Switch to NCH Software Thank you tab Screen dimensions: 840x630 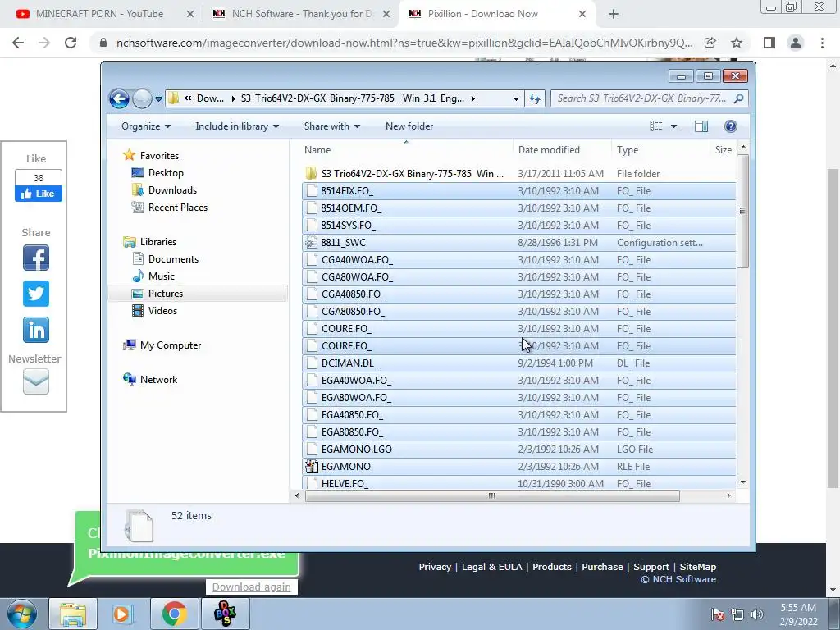click(301, 14)
